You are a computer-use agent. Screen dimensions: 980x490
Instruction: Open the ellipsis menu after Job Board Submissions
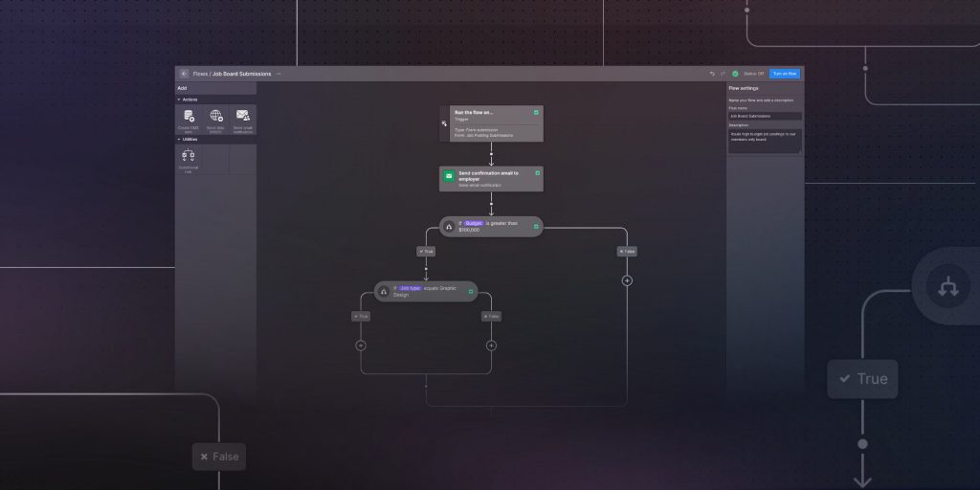click(278, 74)
